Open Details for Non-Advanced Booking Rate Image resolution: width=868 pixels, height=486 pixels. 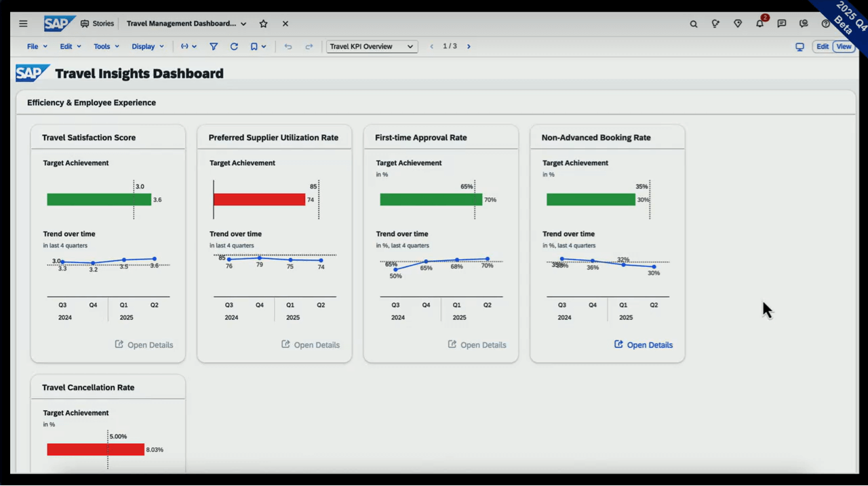click(x=644, y=345)
